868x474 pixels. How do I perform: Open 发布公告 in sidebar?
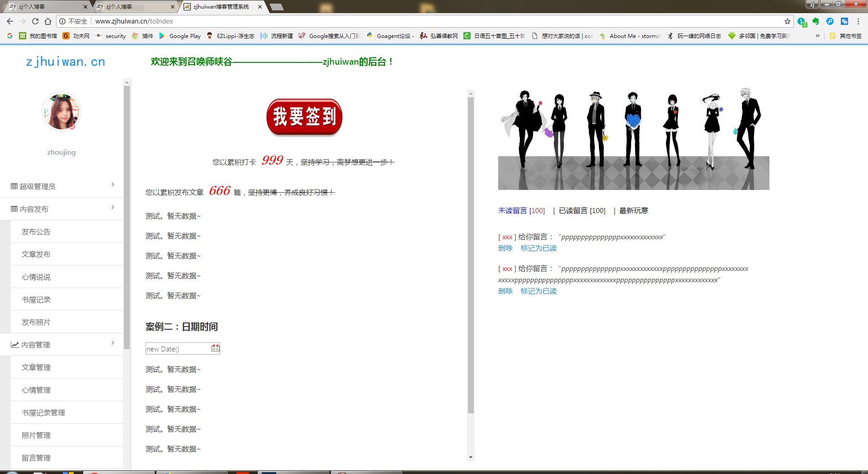[x=67, y=232]
